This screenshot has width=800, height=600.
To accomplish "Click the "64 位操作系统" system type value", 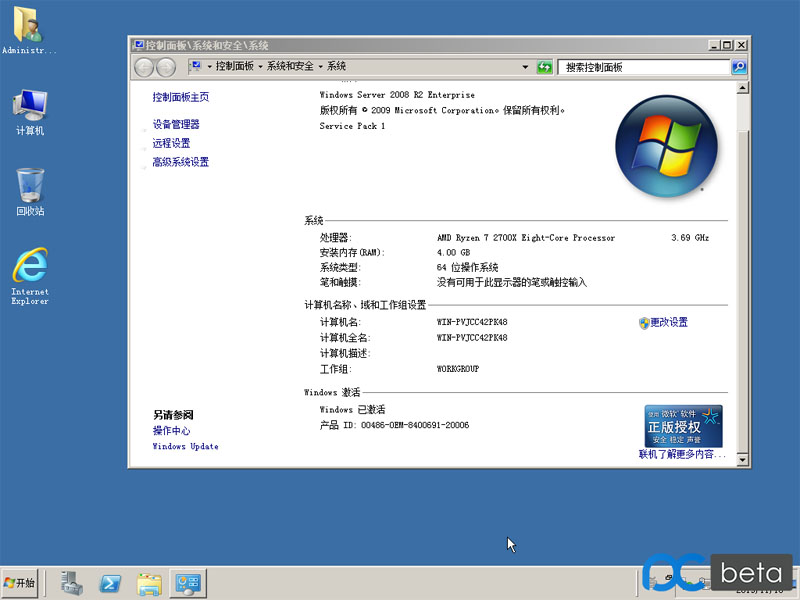I will 467,267.
